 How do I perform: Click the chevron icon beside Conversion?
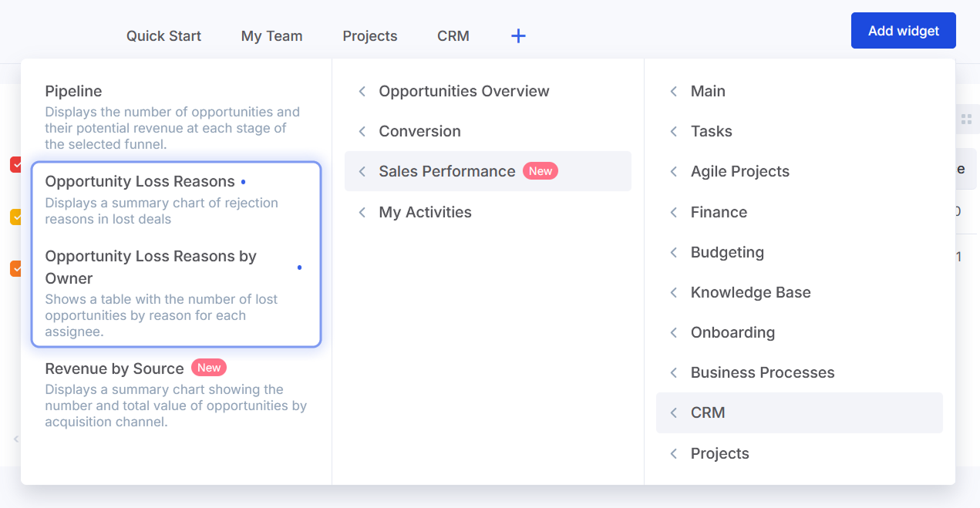click(x=362, y=132)
